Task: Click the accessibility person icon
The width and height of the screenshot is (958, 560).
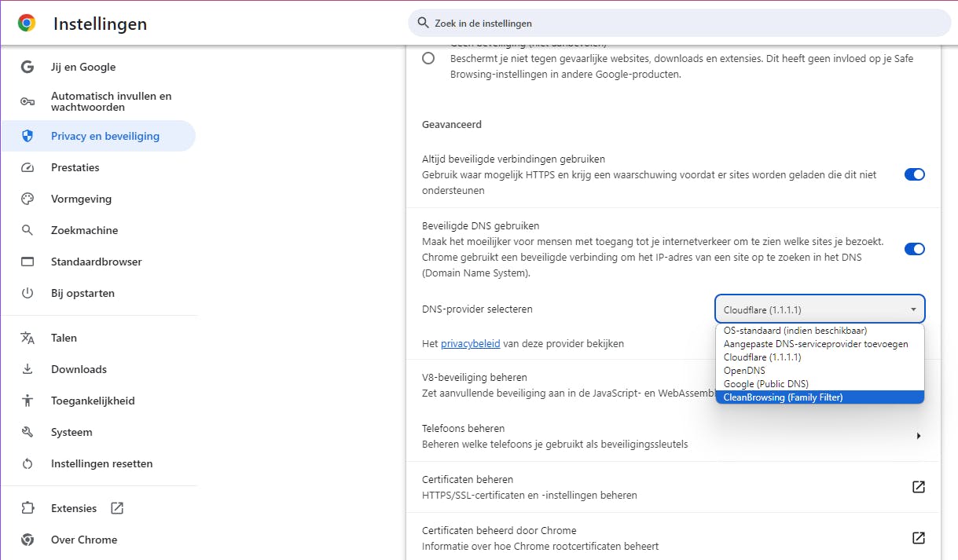Action: tap(28, 401)
